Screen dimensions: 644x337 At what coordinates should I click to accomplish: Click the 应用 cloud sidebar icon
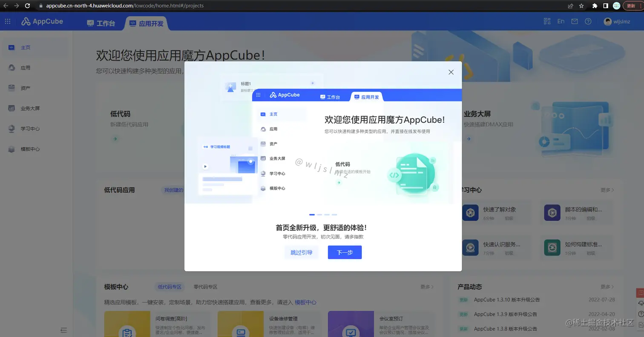[x=11, y=68]
